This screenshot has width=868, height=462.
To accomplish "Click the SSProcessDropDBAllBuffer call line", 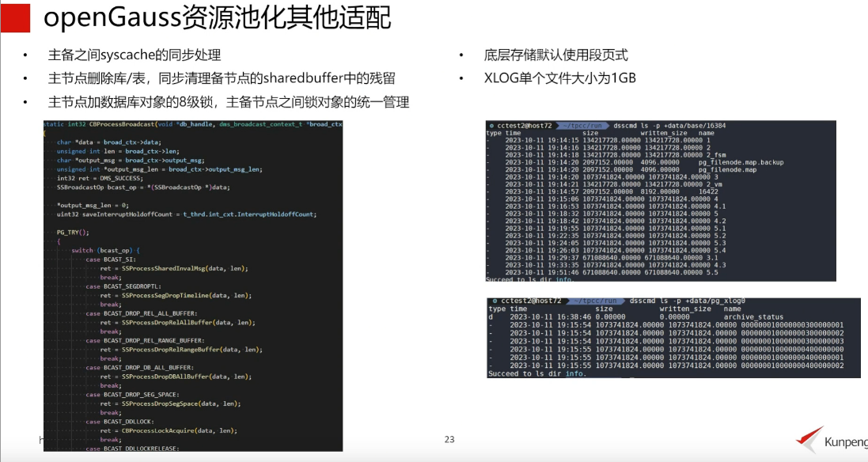I will click(176, 377).
